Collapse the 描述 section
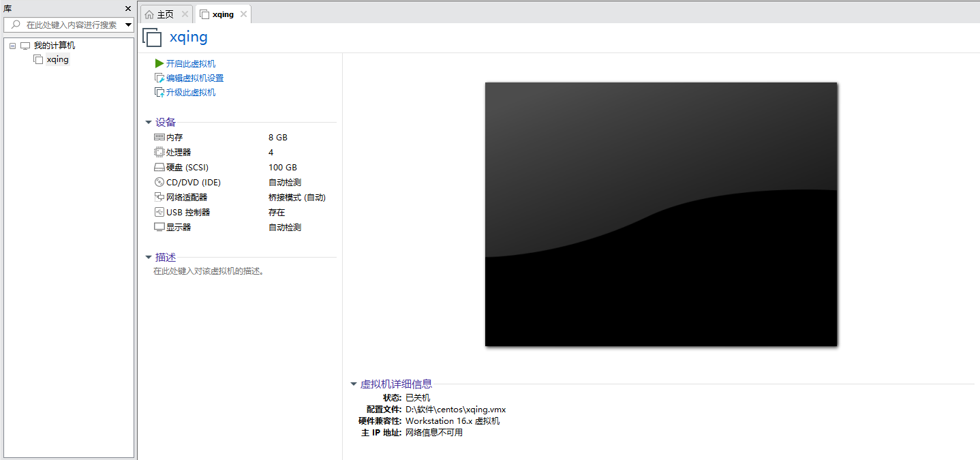The width and height of the screenshot is (980, 460). (x=149, y=258)
